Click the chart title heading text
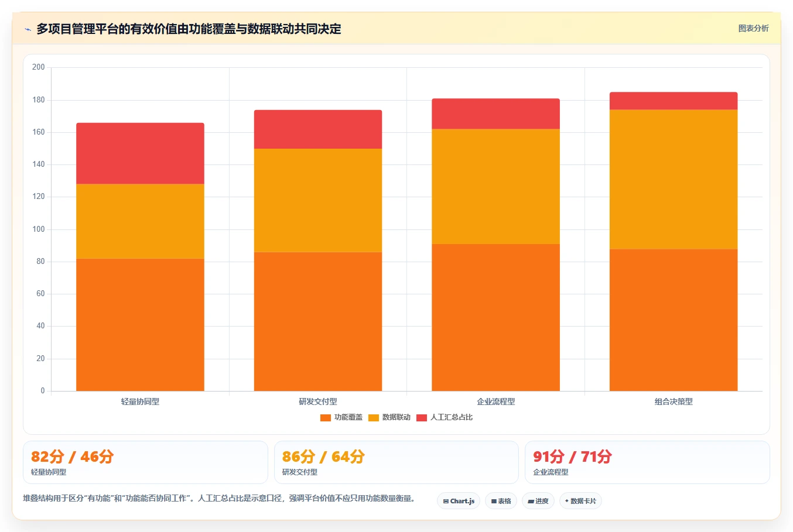Viewport: 793px width, 532px height. pos(189,29)
